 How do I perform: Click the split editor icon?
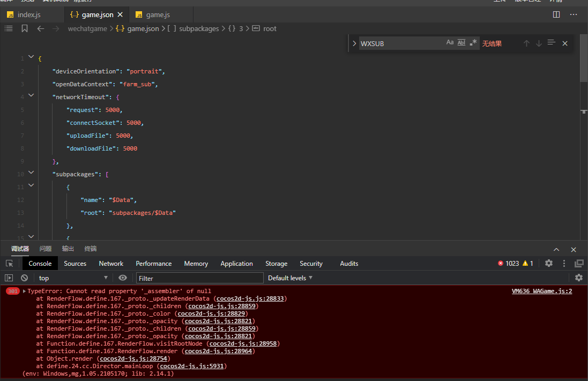click(x=556, y=14)
